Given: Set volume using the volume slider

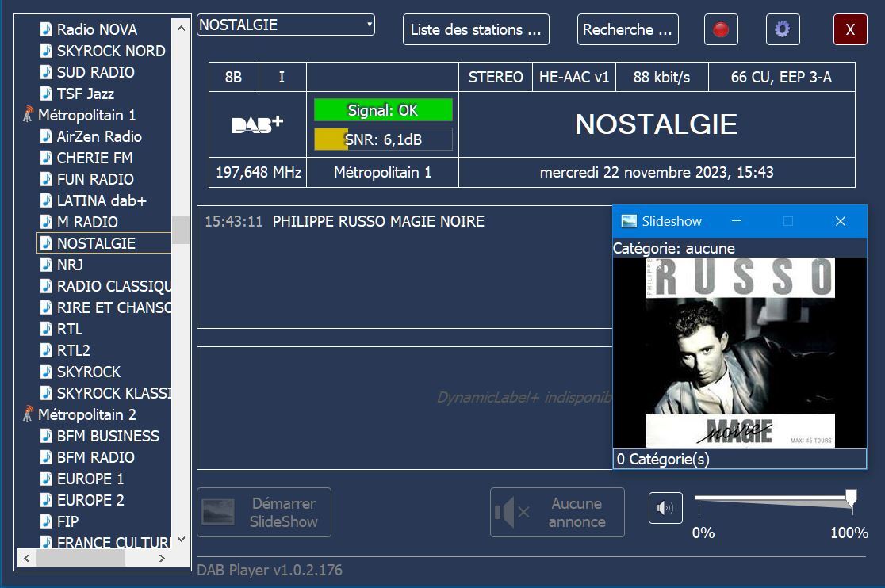Looking at the screenshot, I should (775, 502).
